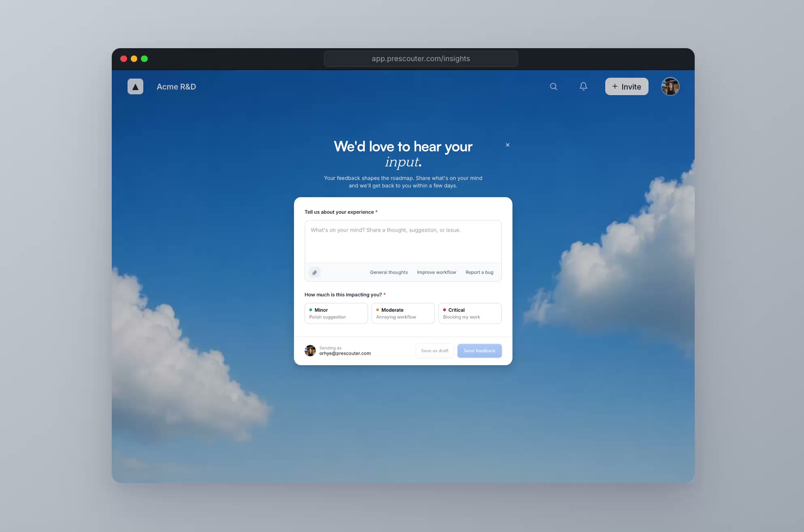Image resolution: width=804 pixels, height=532 pixels.
Task: Select the Minor impact option
Action: pyautogui.click(x=336, y=313)
